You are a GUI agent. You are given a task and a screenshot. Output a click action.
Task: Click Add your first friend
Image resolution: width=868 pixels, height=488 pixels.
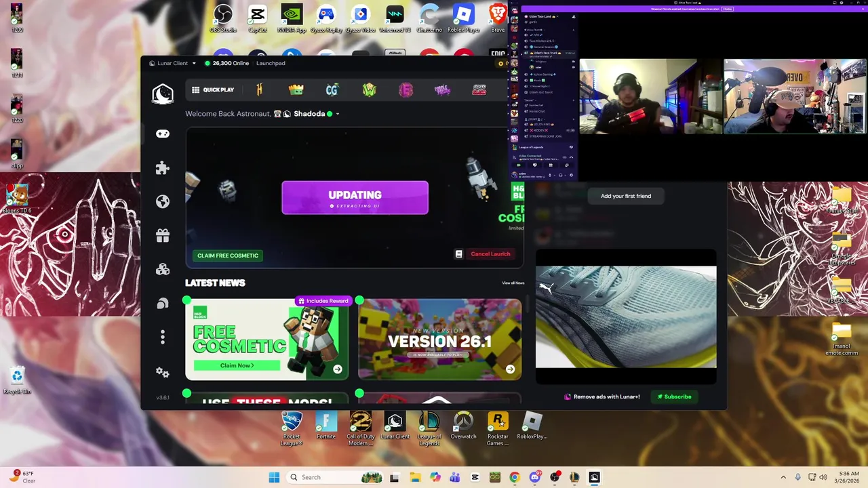(x=626, y=196)
